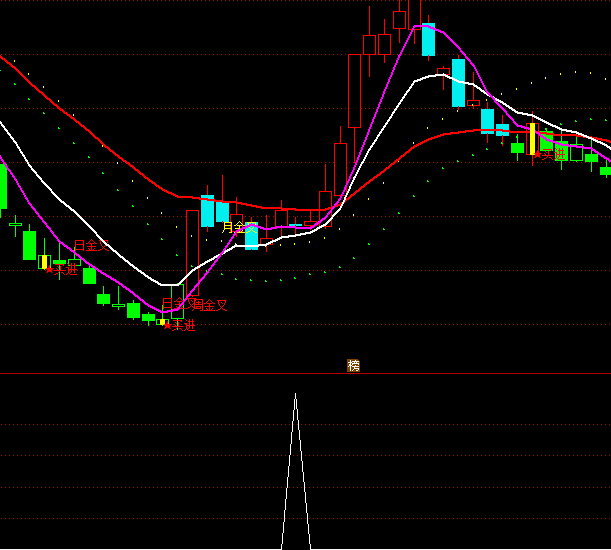
Task: Select the cyan candle under the 月金叉 label
Action: point(252,236)
